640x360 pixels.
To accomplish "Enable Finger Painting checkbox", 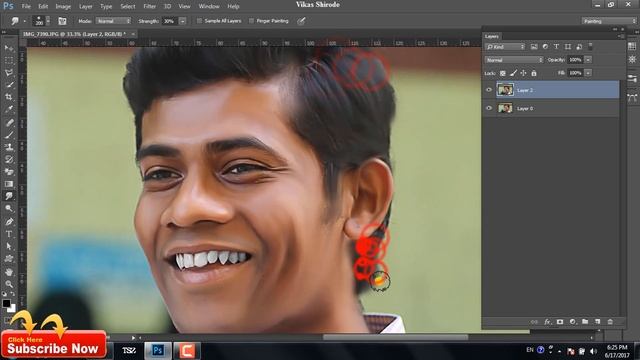I will (251, 21).
